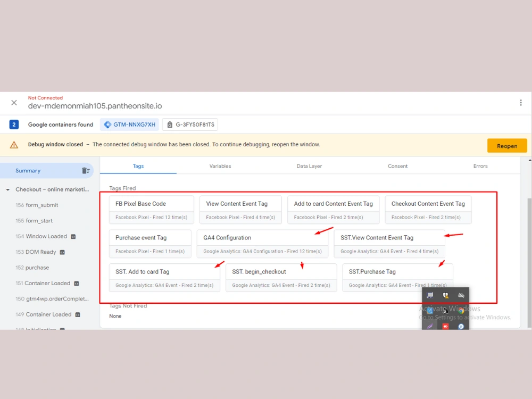Click the vertical scrollbar on right edge

[529, 263]
